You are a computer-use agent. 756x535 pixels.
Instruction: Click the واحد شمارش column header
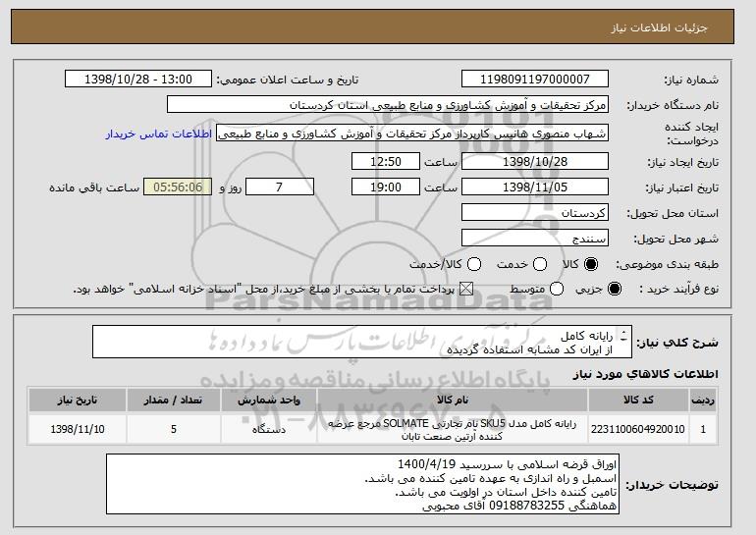click(x=269, y=401)
